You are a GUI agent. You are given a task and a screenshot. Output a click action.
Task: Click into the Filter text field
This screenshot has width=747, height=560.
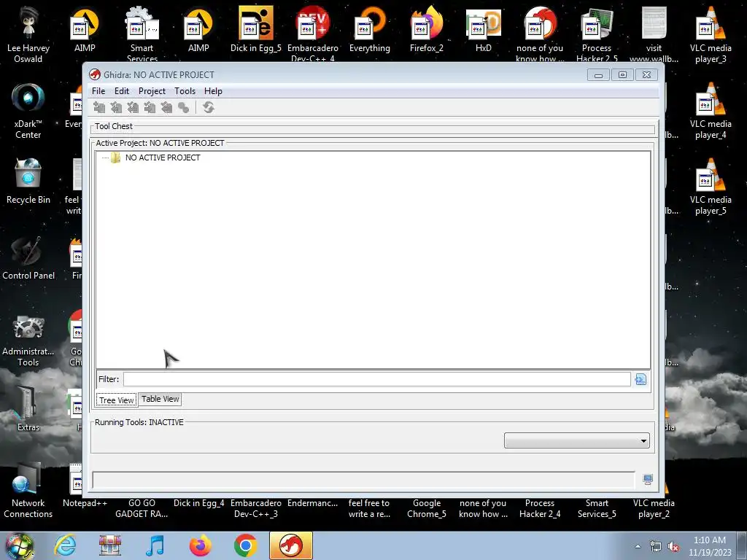click(377, 379)
